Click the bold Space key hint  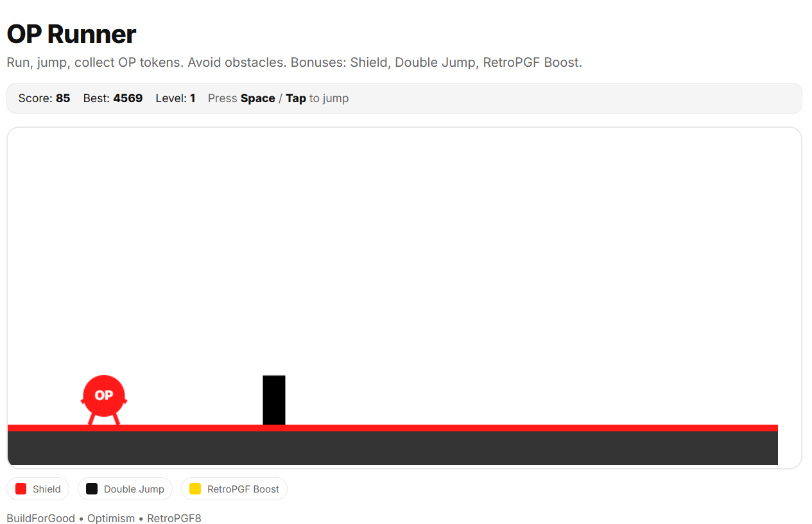pos(257,98)
